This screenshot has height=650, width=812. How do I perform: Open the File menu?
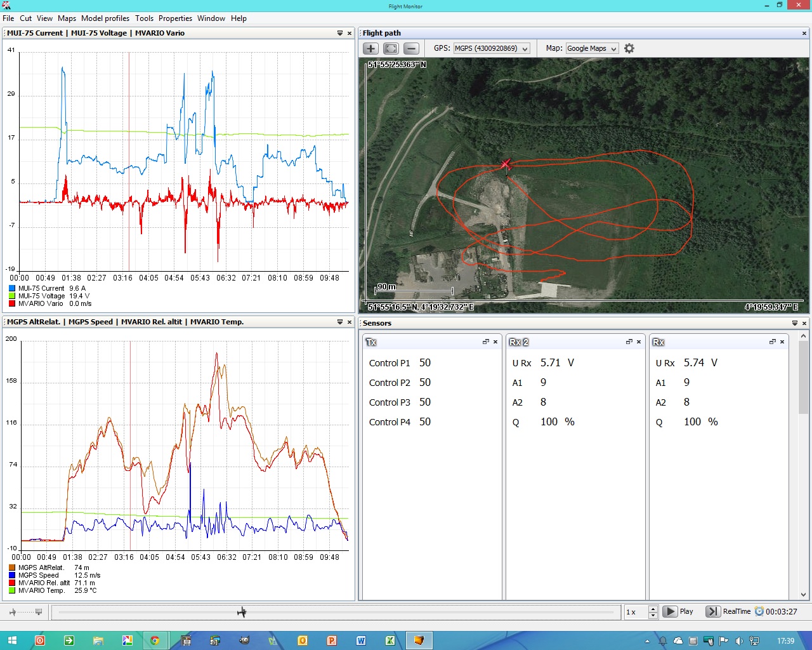pyautogui.click(x=8, y=18)
